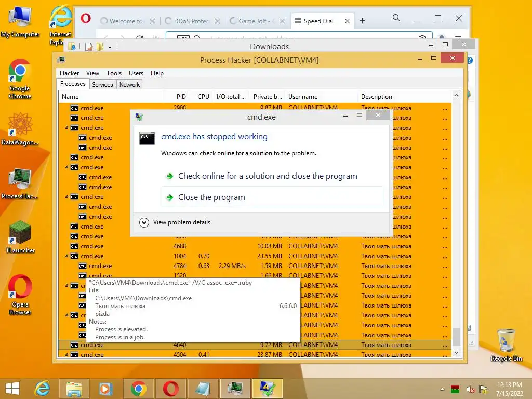The width and height of the screenshot is (532, 399).
Task: Close the Speed Dial tab
Action: tap(347, 21)
